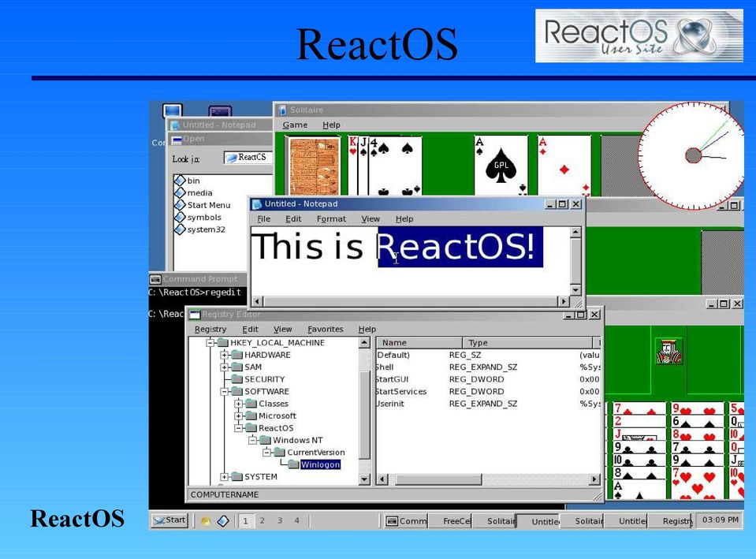Click the King face icon in FreeCell window
This screenshot has width=756, height=559.
[x=669, y=352]
